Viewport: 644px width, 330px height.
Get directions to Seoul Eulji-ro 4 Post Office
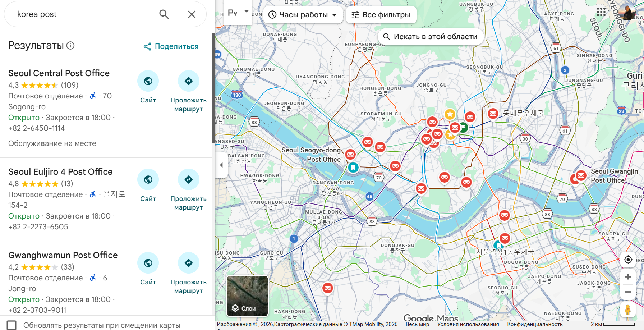click(188, 180)
